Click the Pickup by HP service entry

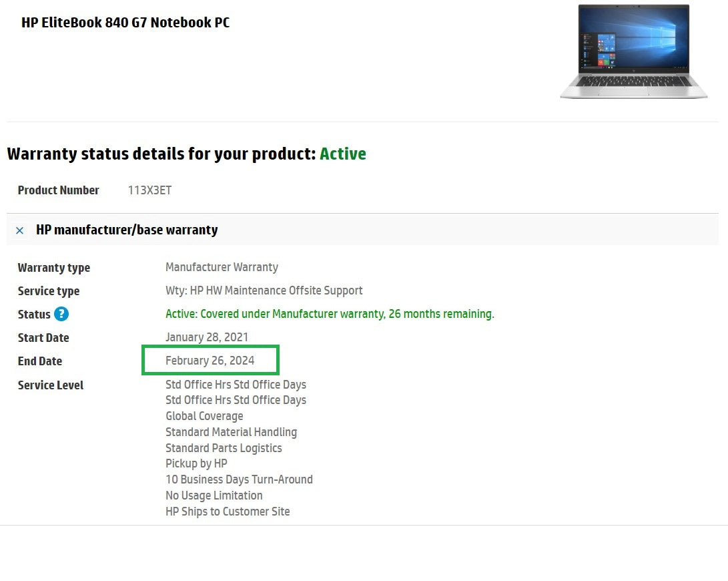pos(196,463)
